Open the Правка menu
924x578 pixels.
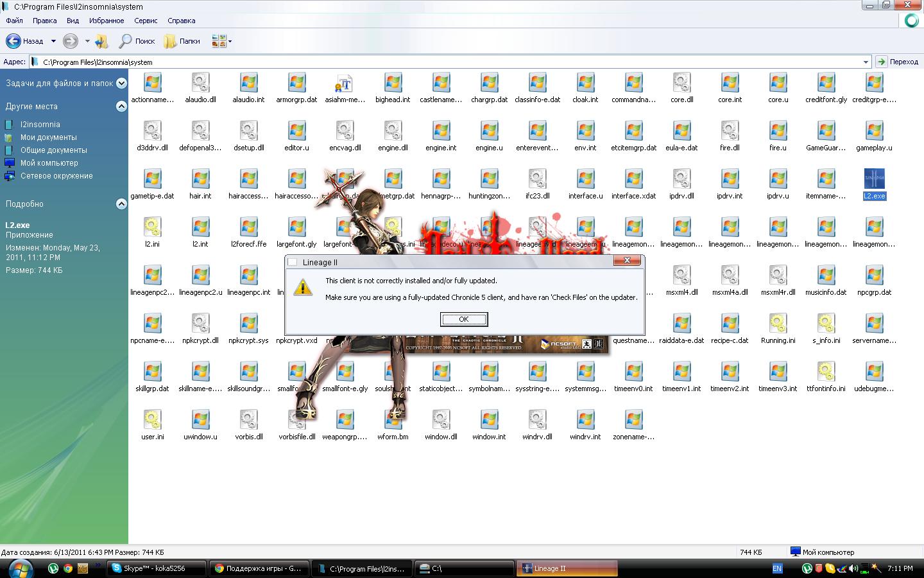(x=45, y=21)
